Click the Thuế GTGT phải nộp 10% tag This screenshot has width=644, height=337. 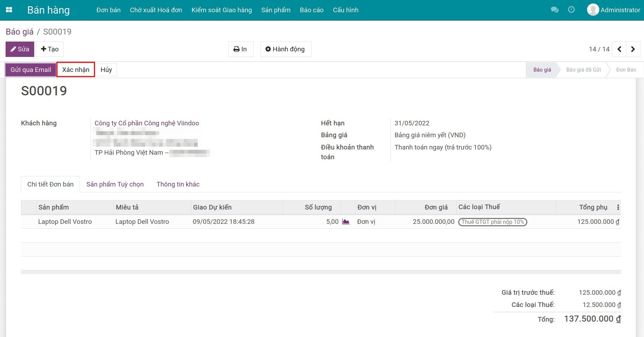pos(492,222)
